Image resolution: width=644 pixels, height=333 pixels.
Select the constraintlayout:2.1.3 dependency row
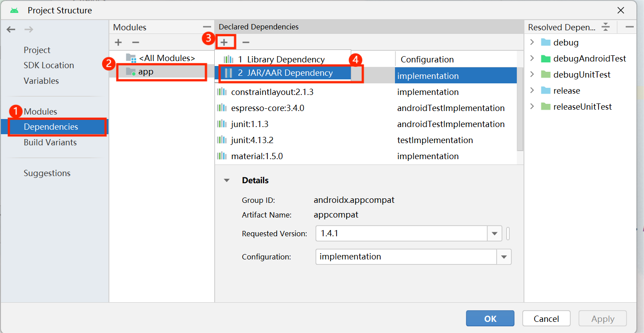point(366,92)
